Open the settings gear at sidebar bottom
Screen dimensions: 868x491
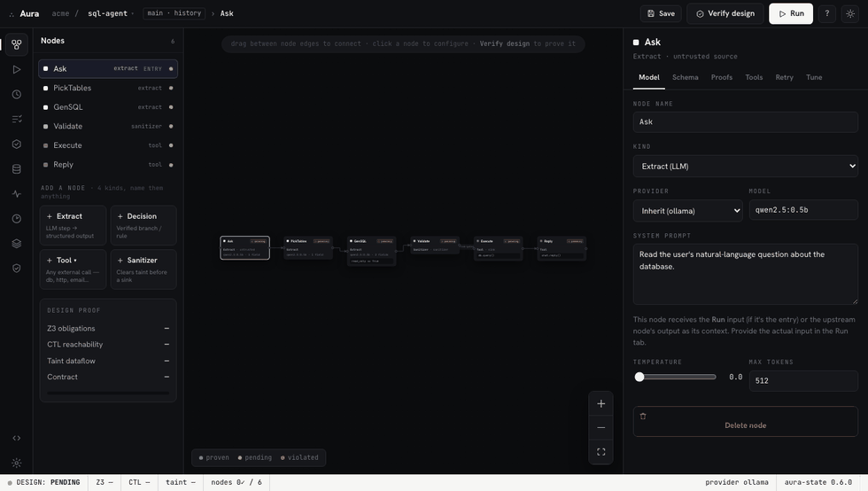17,463
